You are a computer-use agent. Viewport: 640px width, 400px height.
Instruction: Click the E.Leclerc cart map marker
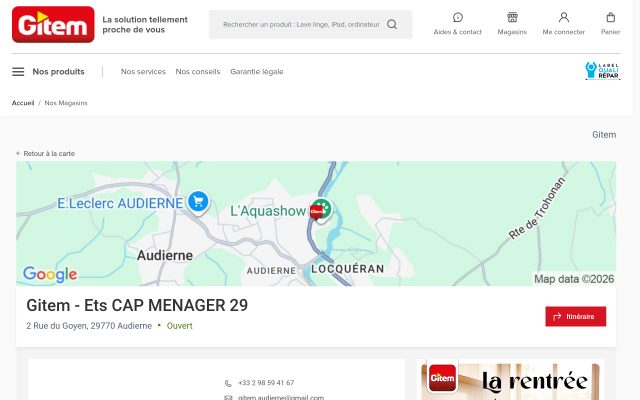pos(198,202)
